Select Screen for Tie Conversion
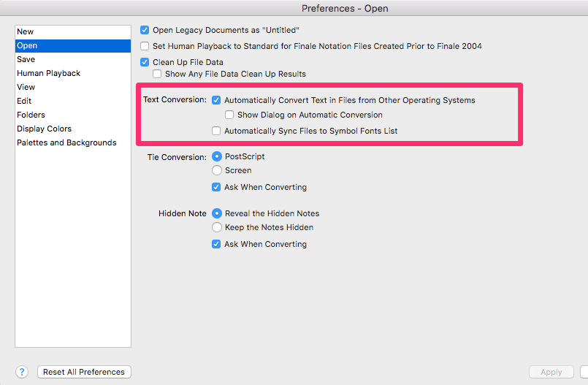This screenshot has width=588, height=385. pyautogui.click(x=217, y=170)
